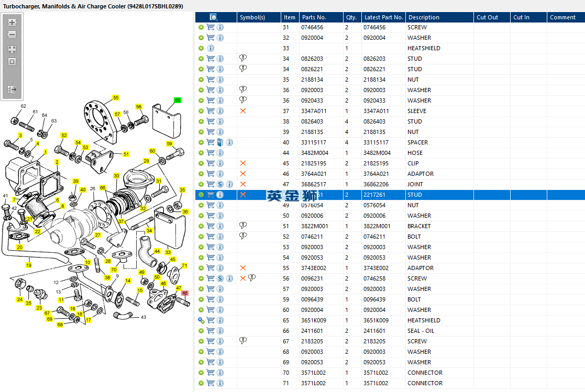Click gear icon for item 49 NUT
Viewport: 585px width, 392px height.
201,205
